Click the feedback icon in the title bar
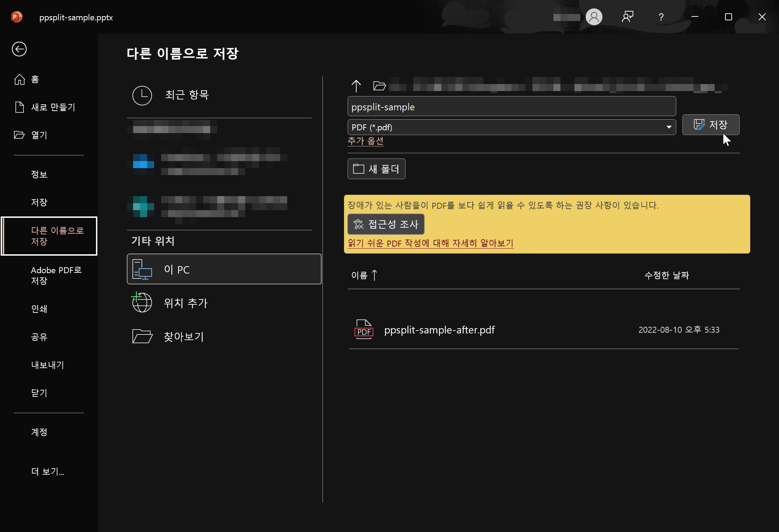This screenshot has height=532, width=779. (627, 17)
